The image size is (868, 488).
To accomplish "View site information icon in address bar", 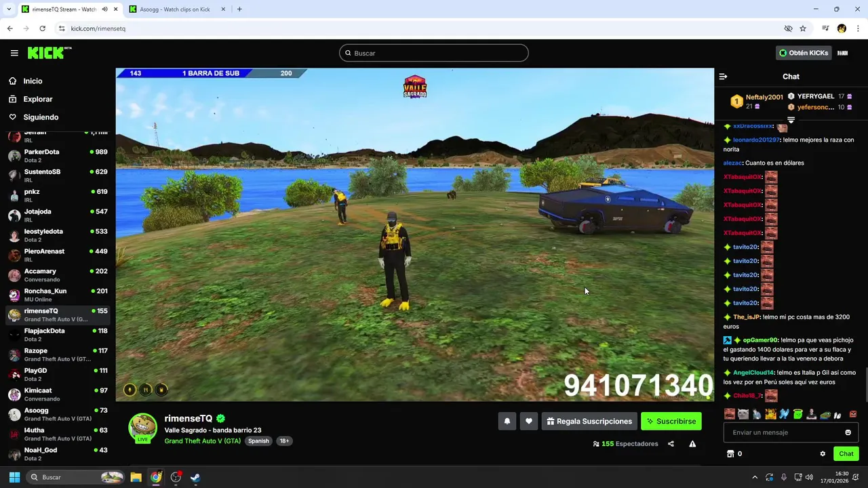I will [x=62, y=28].
